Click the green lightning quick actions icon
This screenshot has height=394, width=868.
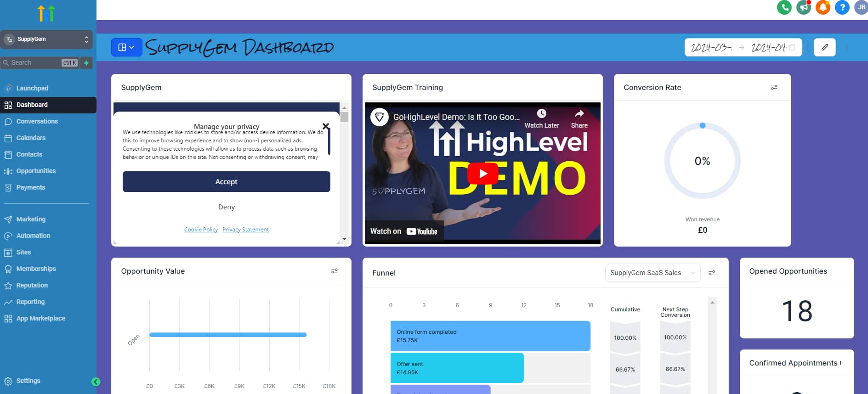86,63
